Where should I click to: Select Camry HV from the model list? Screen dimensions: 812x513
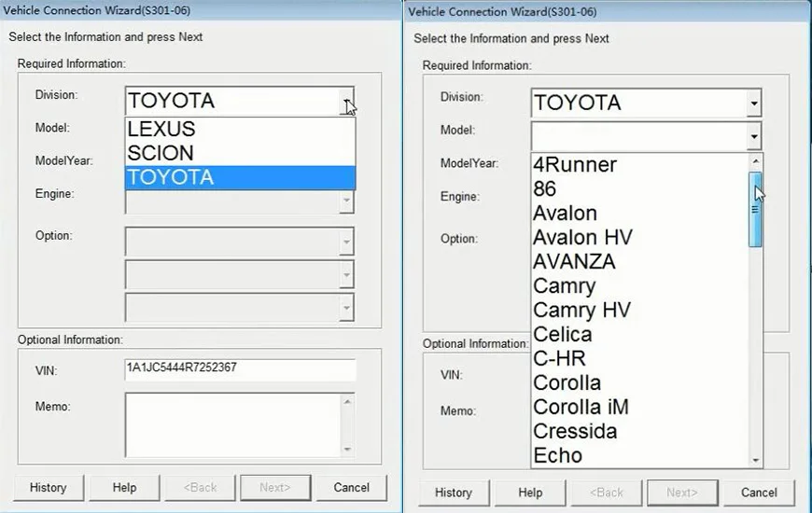point(640,310)
